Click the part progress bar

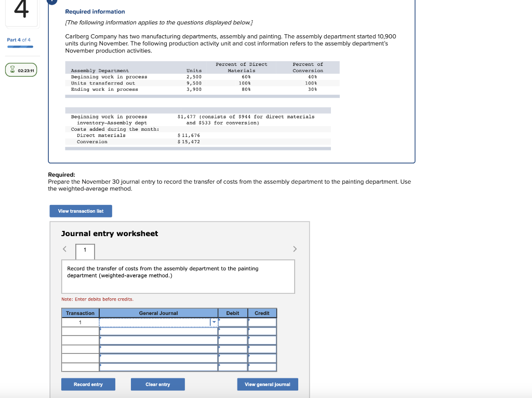(x=20, y=47)
